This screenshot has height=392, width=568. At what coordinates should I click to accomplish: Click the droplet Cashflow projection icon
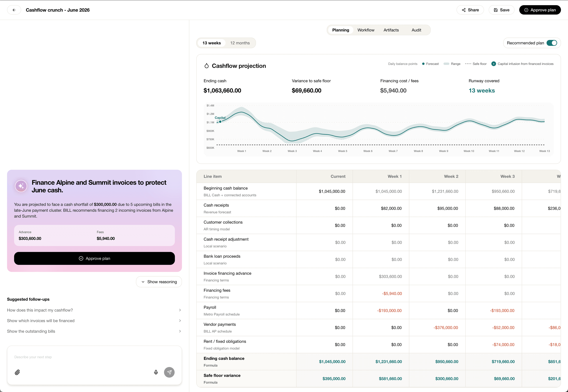(x=207, y=66)
